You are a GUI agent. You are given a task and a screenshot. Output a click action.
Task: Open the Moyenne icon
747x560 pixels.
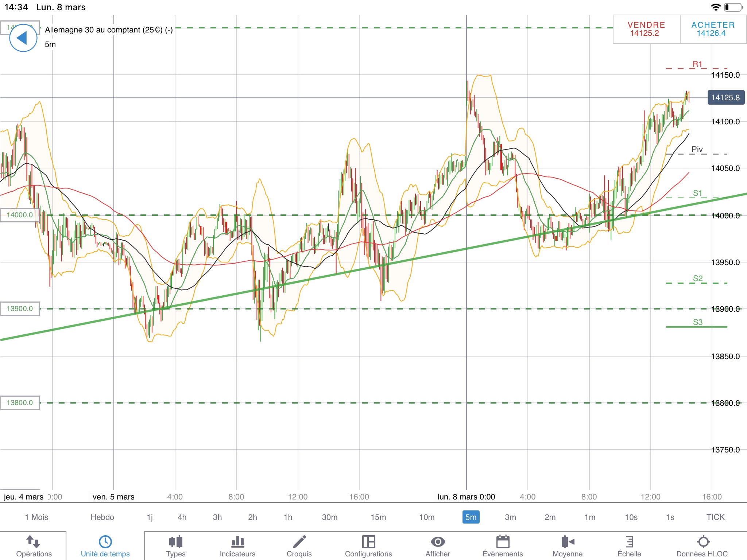568,542
